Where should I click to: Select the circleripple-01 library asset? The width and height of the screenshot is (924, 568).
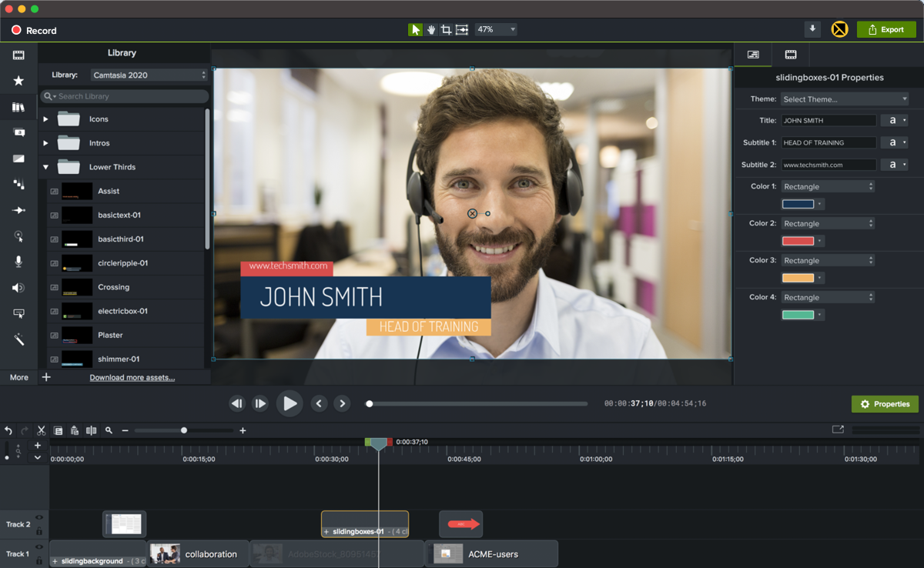[x=122, y=263]
